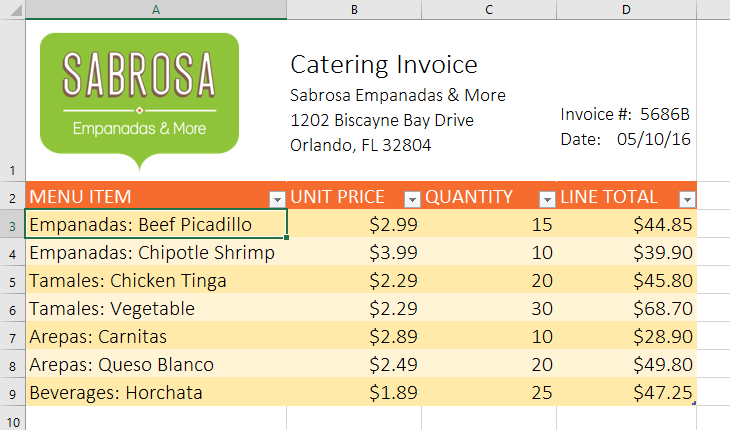Select column B header
This screenshot has height=430, width=730.
[354, 10]
